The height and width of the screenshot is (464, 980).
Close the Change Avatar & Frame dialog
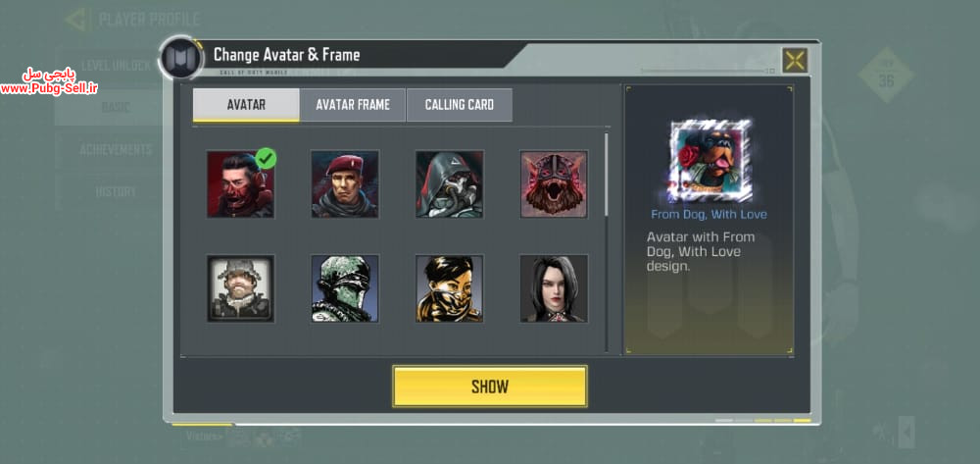pos(795,61)
